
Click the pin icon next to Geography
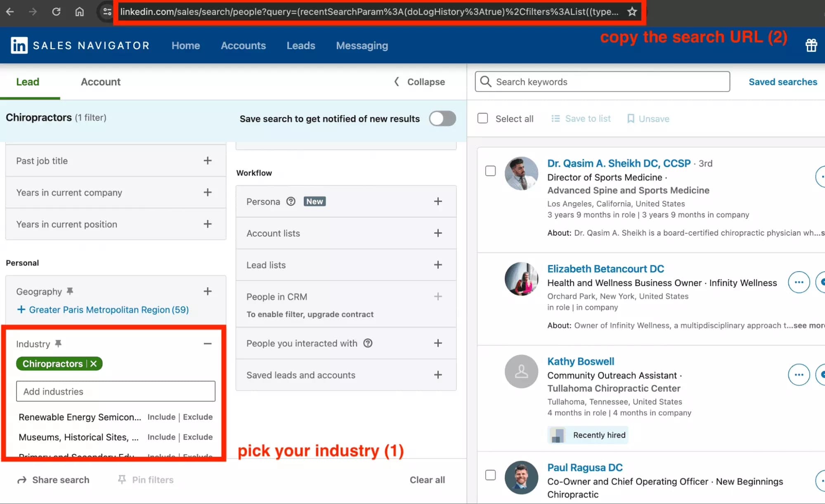pyautogui.click(x=69, y=290)
